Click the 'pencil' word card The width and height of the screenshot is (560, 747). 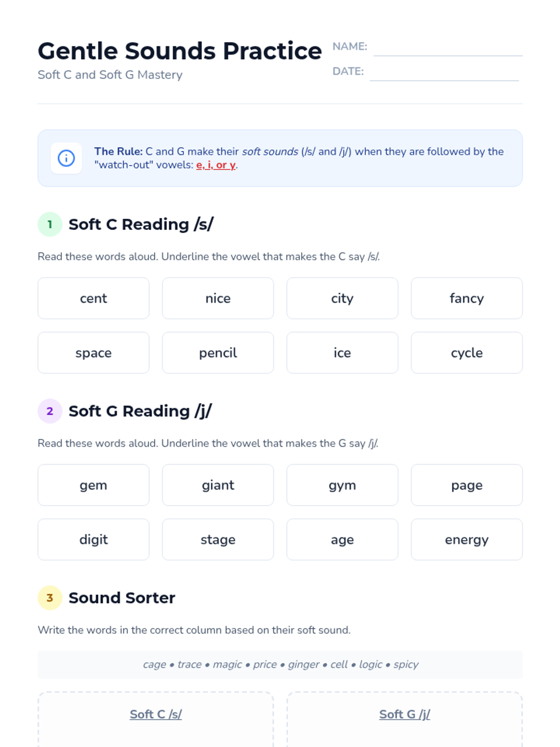pos(218,353)
